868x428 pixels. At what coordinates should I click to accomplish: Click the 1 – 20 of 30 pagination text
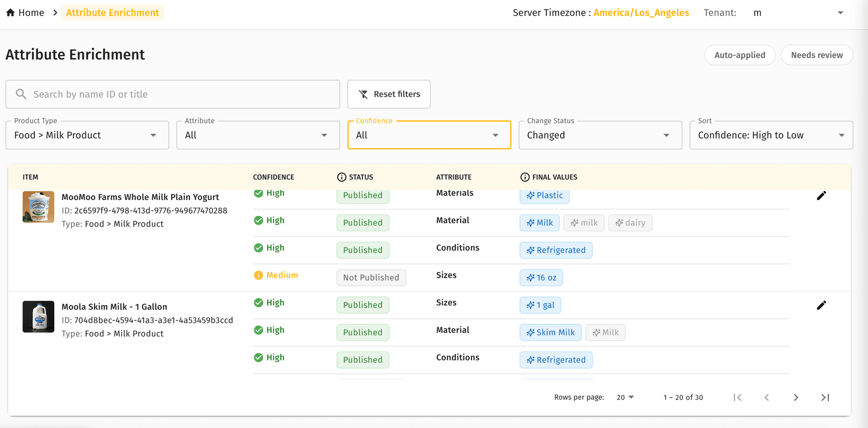[683, 398]
